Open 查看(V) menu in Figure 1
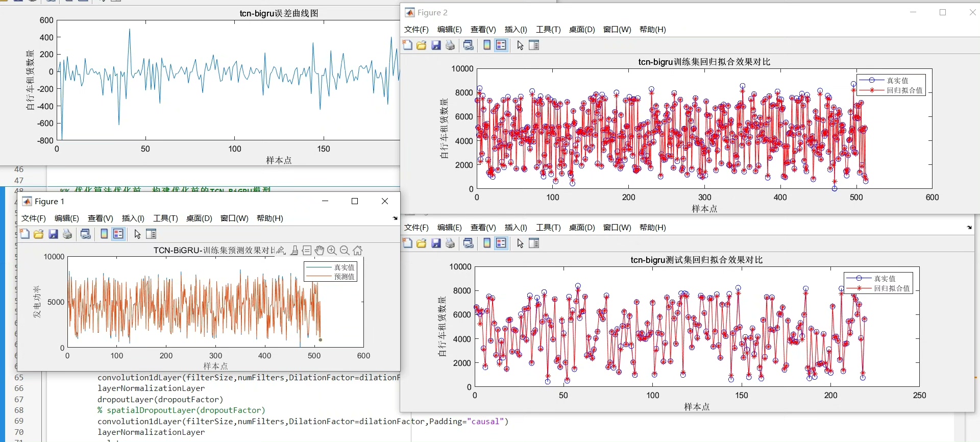980x442 pixels. tap(101, 218)
